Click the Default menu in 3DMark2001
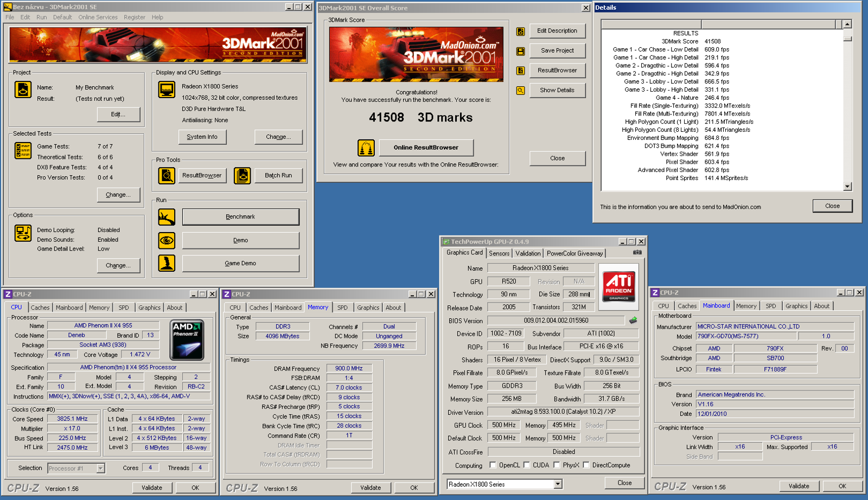Image resolution: width=868 pixels, height=500 pixels. click(x=62, y=17)
